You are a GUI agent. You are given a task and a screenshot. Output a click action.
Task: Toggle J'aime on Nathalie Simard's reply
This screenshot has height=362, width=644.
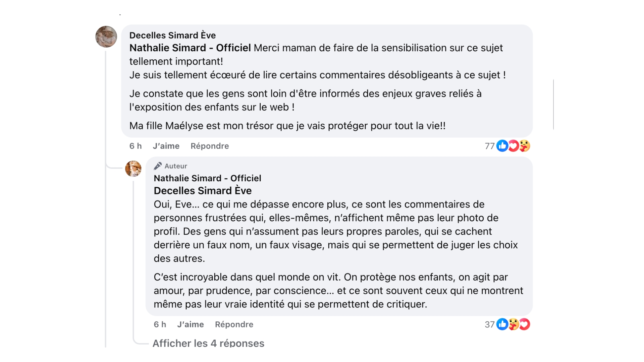190,324
